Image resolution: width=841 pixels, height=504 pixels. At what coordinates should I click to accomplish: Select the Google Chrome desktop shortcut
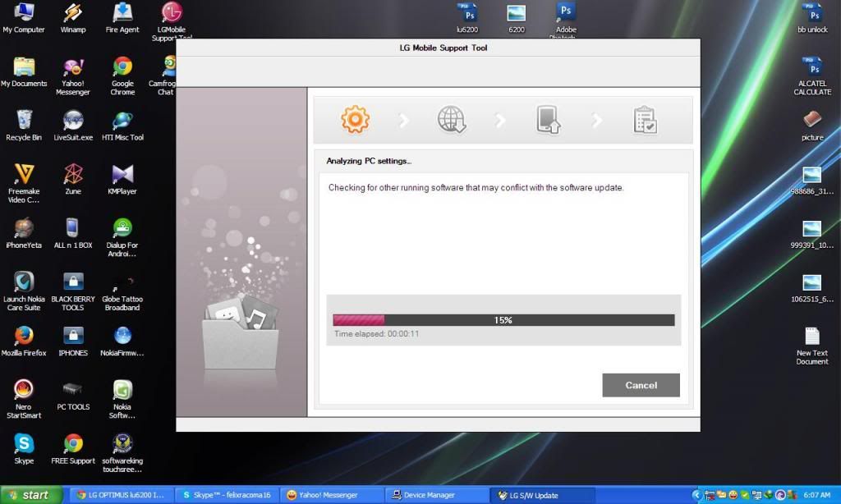coord(122,76)
